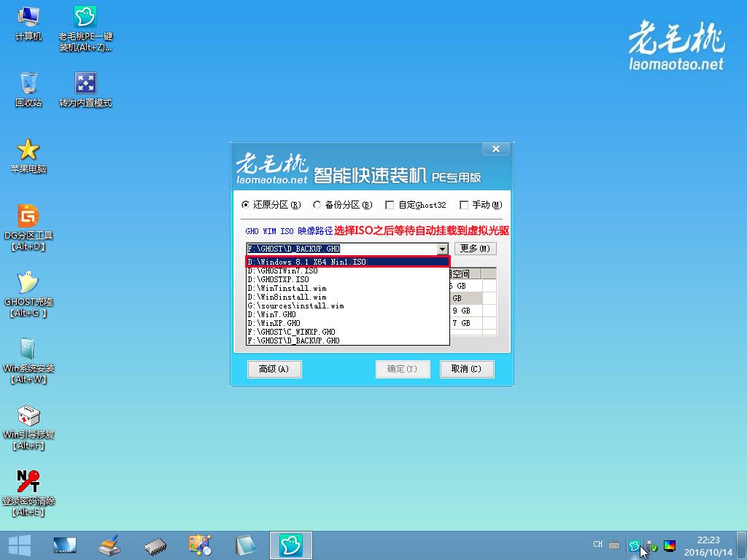Click Windows Start button in taskbar
The image size is (747, 560).
(x=19, y=545)
